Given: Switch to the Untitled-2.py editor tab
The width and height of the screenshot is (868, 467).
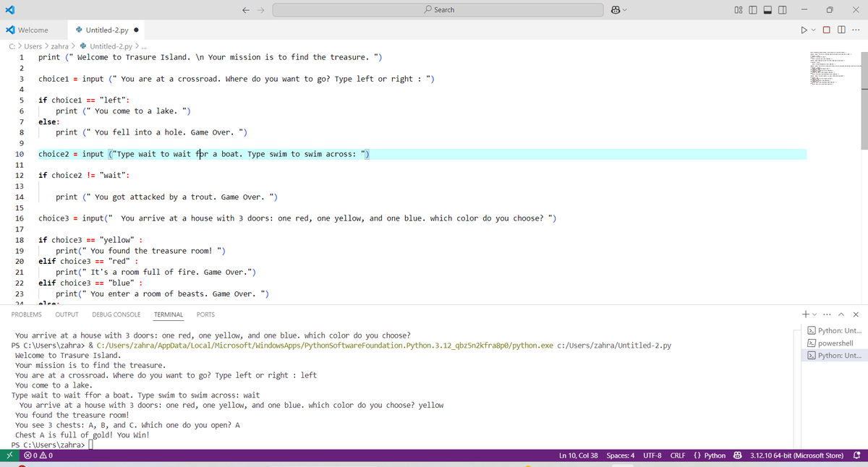Looking at the screenshot, I should point(107,30).
